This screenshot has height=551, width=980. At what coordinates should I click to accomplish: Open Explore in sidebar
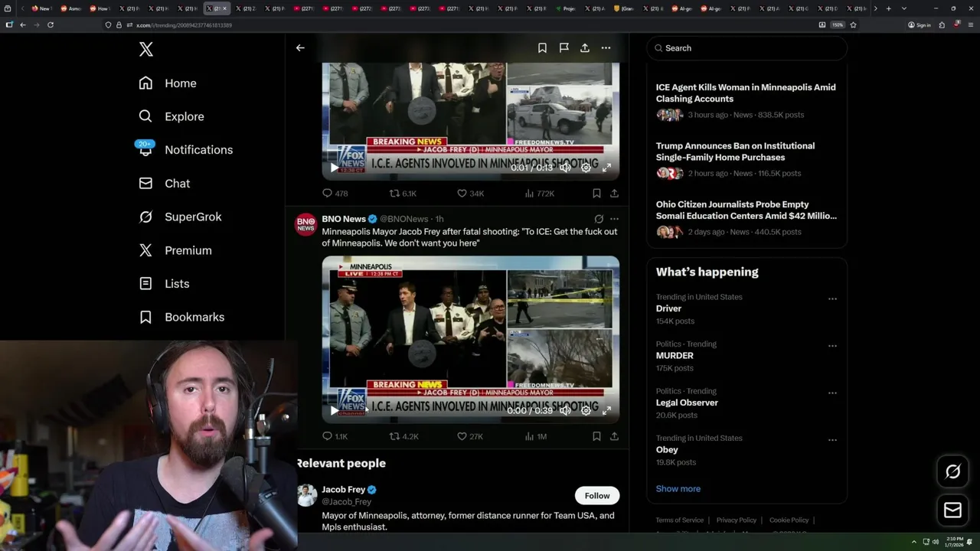(x=171, y=116)
